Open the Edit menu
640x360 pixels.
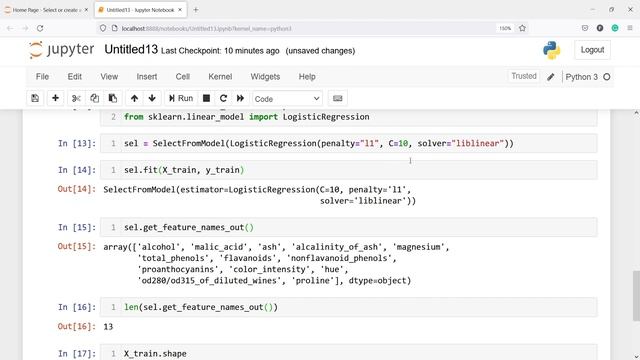pos(75,77)
